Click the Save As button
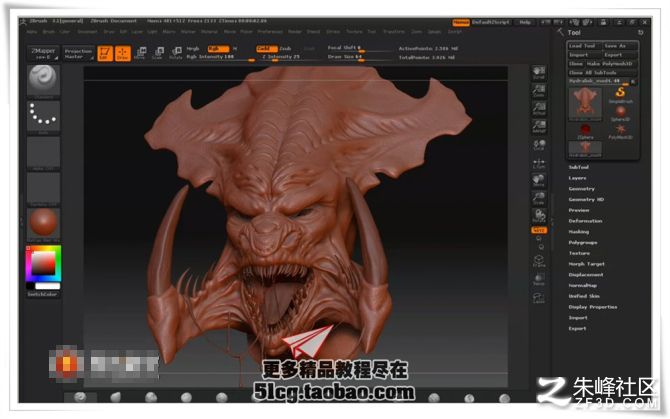Image resolution: width=670 pixels, height=419 pixels. [620, 46]
